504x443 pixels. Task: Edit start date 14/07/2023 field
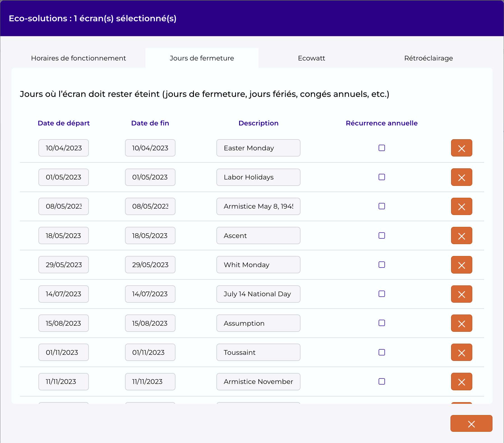tap(64, 294)
